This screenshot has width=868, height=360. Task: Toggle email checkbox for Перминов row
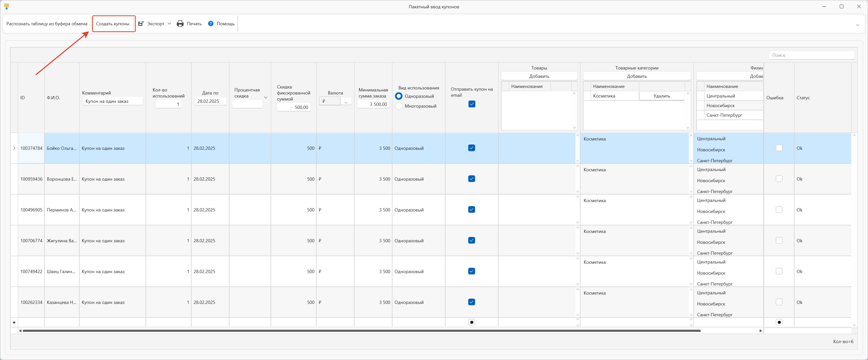tap(472, 209)
